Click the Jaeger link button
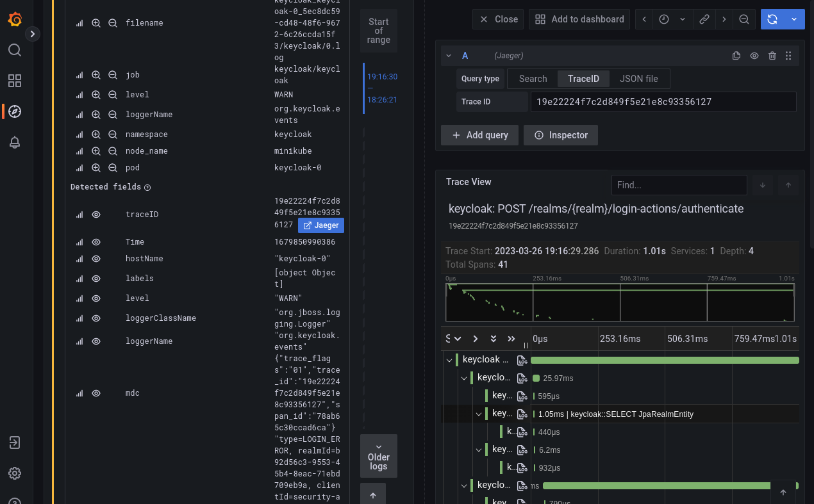The width and height of the screenshot is (814, 504). [x=321, y=225]
